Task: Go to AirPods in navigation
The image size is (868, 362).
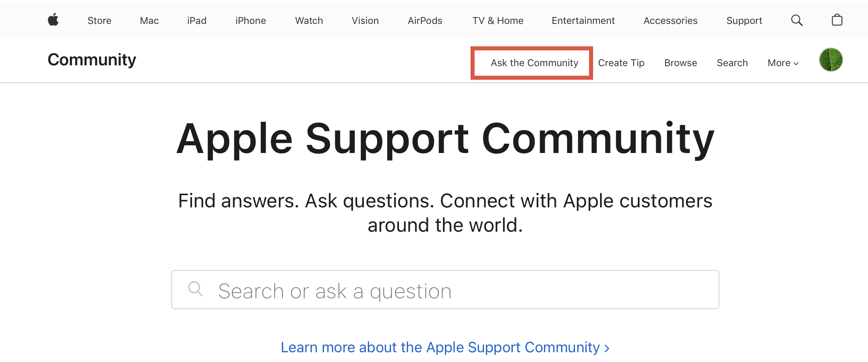Action: (425, 21)
